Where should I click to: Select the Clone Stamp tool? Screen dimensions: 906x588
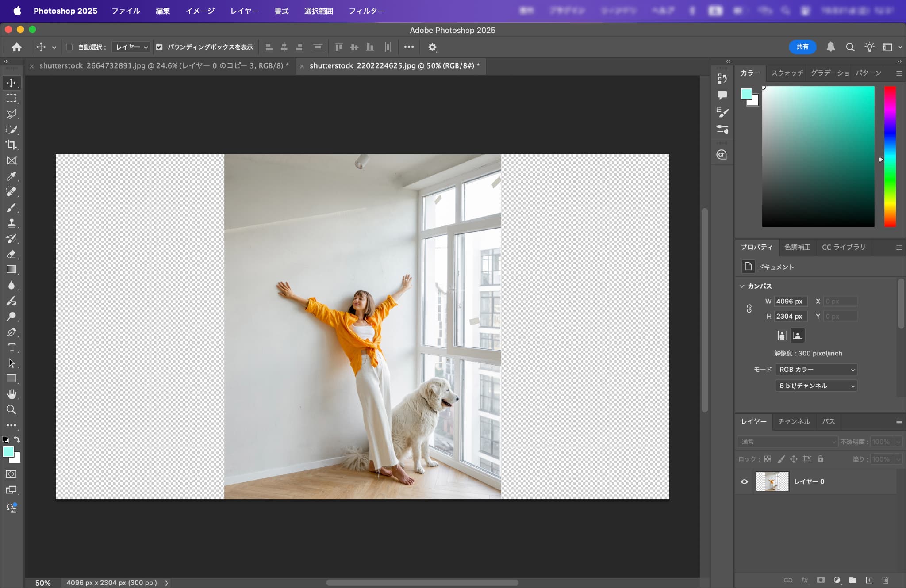12,223
